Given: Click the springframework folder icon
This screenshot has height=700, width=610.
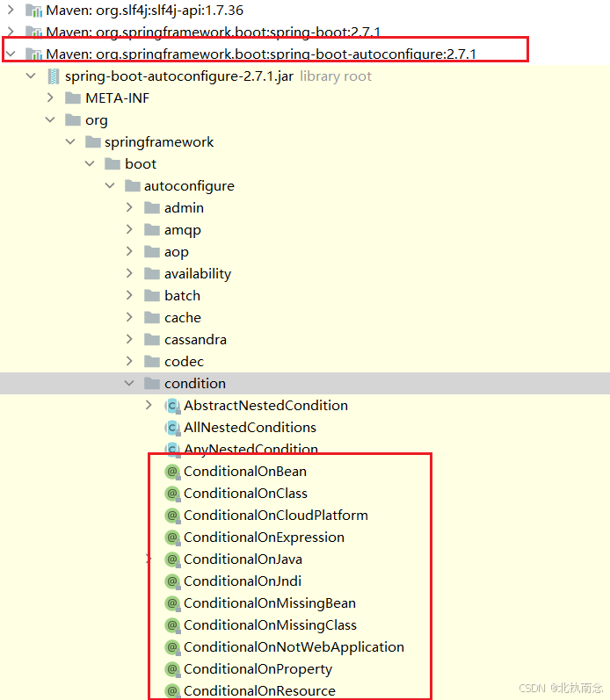Looking at the screenshot, I should point(93,142).
